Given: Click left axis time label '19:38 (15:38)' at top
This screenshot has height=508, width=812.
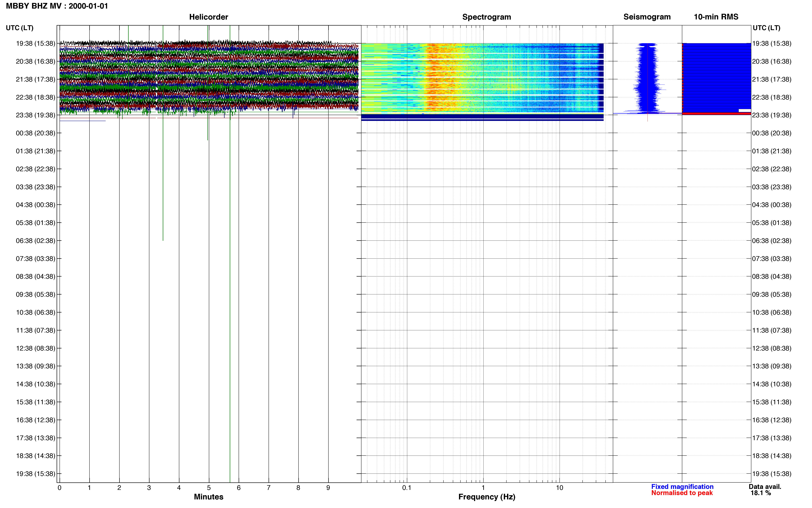Looking at the screenshot, I should pyautogui.click(x=36, y=43).
